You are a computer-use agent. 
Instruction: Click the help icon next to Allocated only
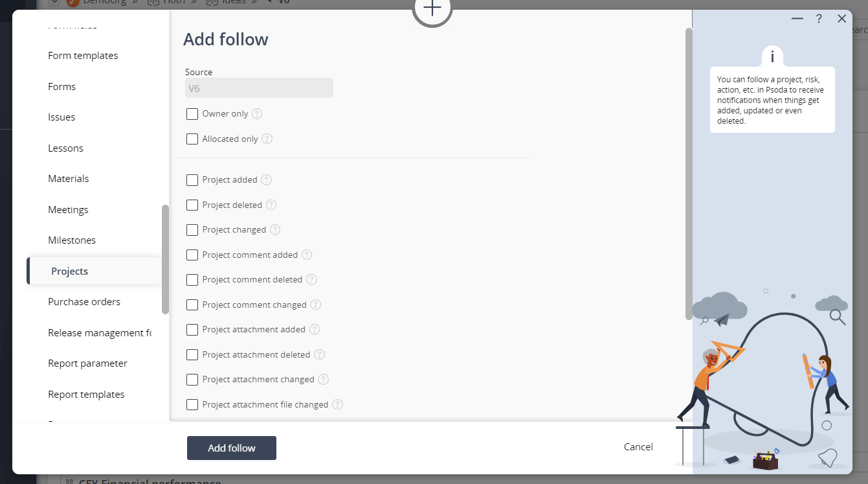pos(267,139)
